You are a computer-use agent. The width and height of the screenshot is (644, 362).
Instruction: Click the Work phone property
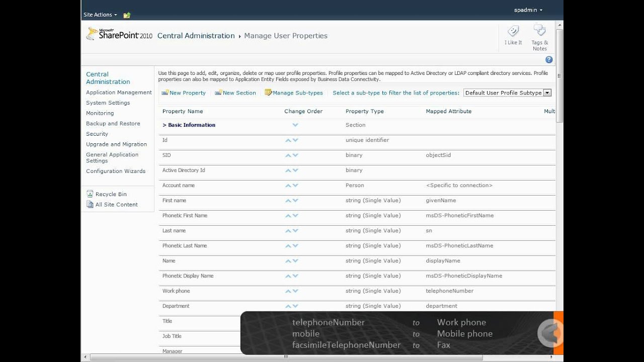click(176, 291)
